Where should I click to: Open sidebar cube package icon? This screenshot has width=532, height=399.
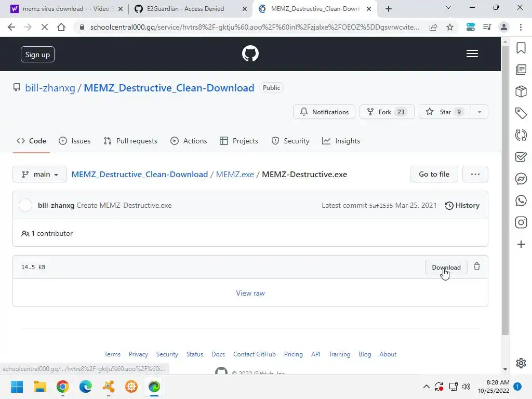[521, 91]
